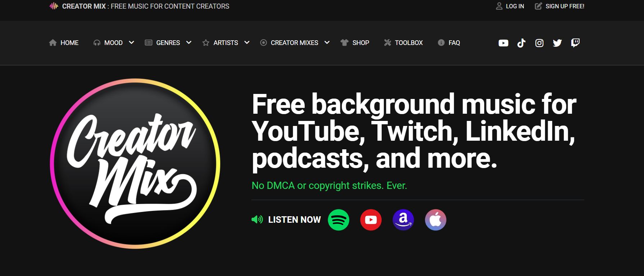Viewport: 644px width, 276px height.
Task: Click the Log In link
Action: pos(510,6)
